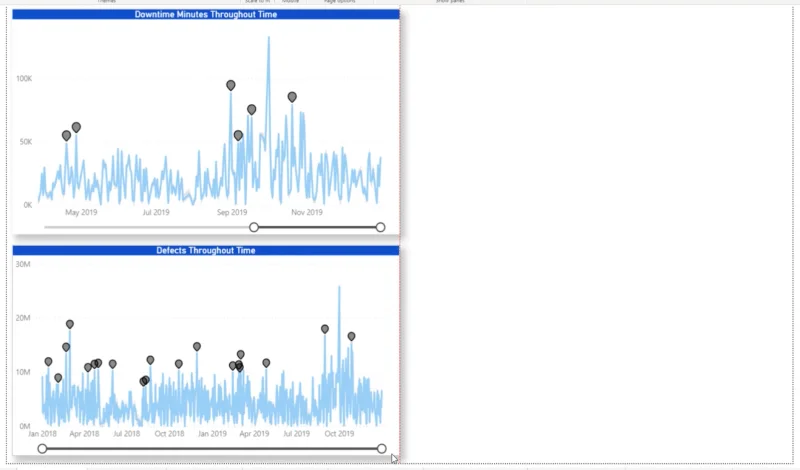Click the Defects anomaly marker right of Oct 2019 spike
The image size is (800, 470).
(352, 337)
